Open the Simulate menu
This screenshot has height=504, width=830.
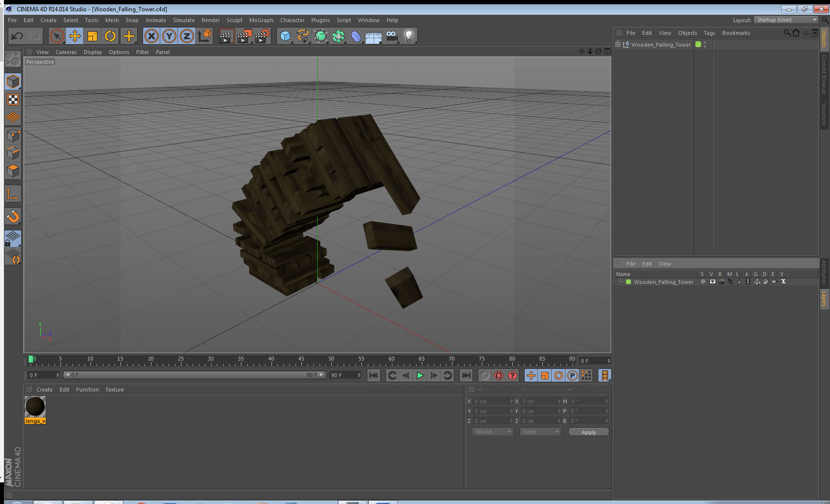[183, 20]
